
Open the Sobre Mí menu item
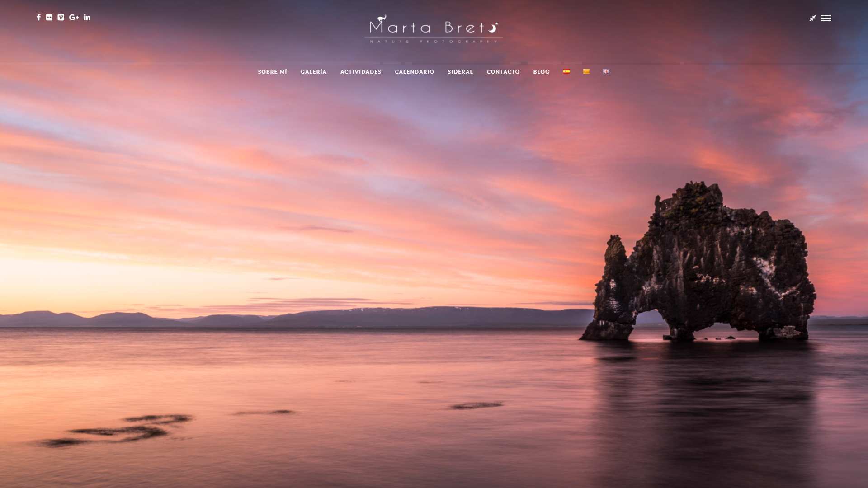click(272, 72)
